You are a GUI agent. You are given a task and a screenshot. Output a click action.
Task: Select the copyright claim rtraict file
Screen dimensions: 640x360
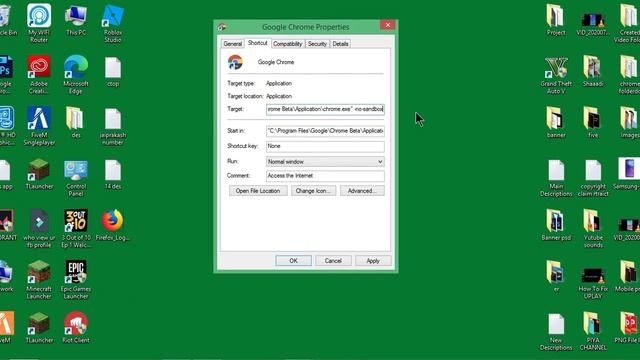593,178
